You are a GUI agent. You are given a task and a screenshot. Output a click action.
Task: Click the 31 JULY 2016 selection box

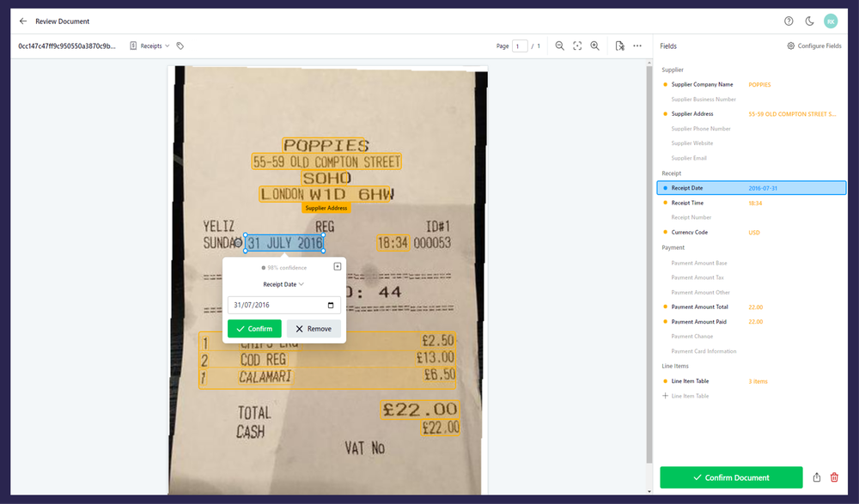[x=284, y=243]
